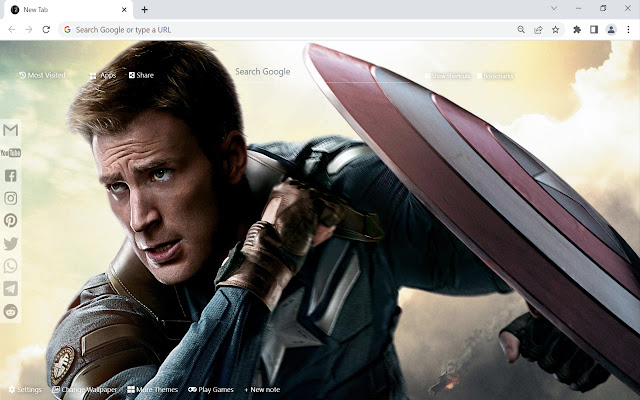Viewport: 640px width, 400px height.
Task: Open the browser side panel
Action: [594, 29]
